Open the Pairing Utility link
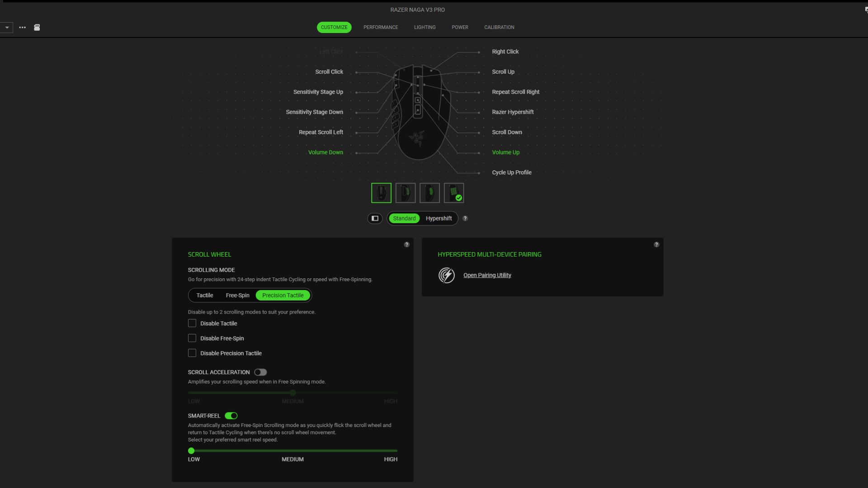The width and height of the screenshot is (868, 488). [487, 275]
